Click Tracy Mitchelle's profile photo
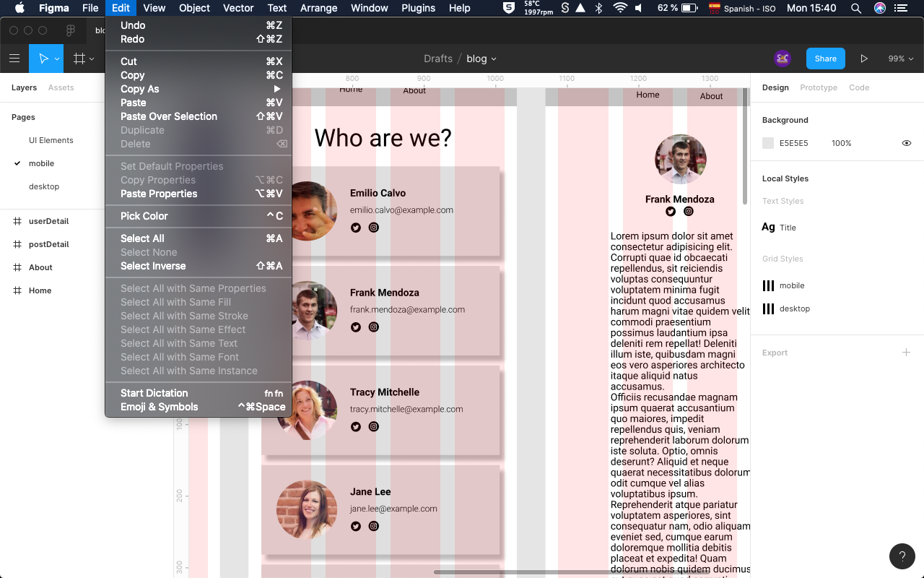The width and height of the screenshot is (924, 578). click(307, 410)
